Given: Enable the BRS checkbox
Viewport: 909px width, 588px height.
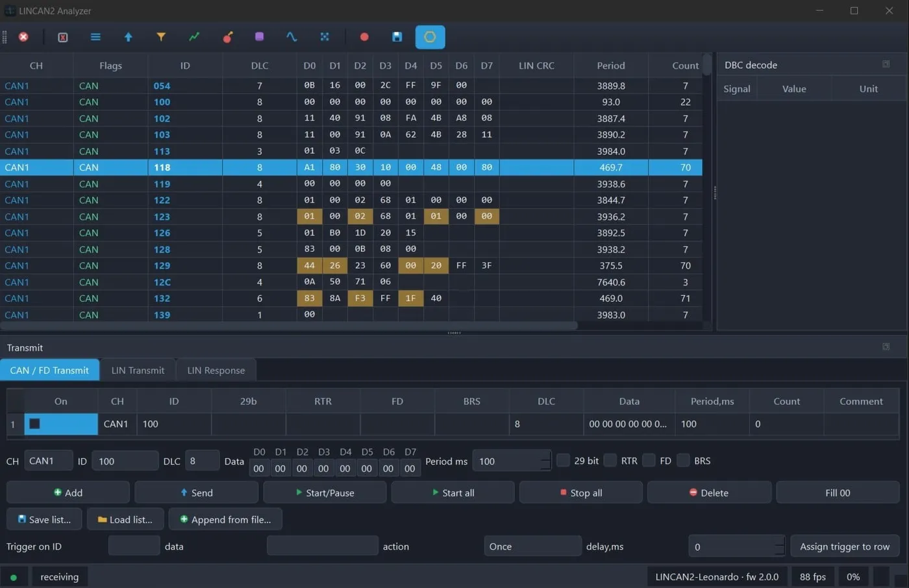Looking at the screenshot, I should (x=683, y=460).
